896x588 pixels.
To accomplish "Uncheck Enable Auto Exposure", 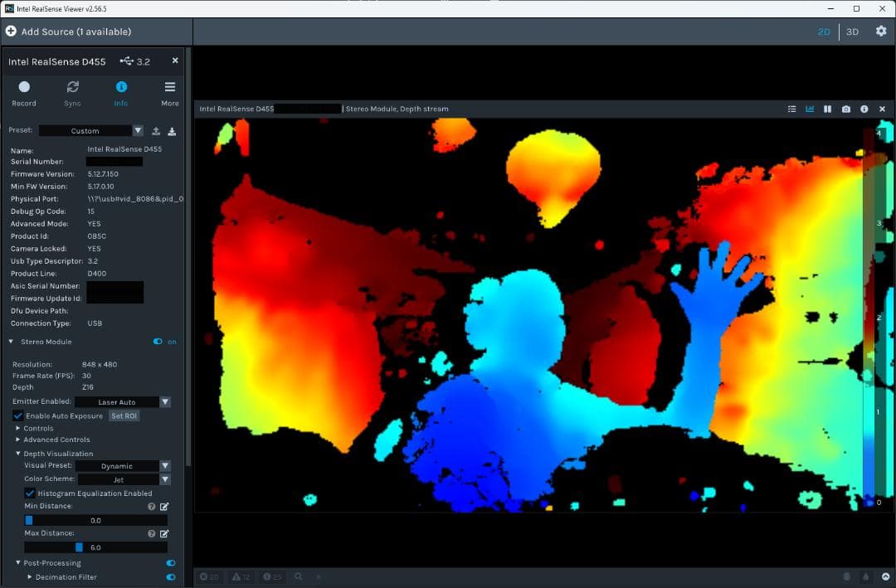I will tap(18, 415).
